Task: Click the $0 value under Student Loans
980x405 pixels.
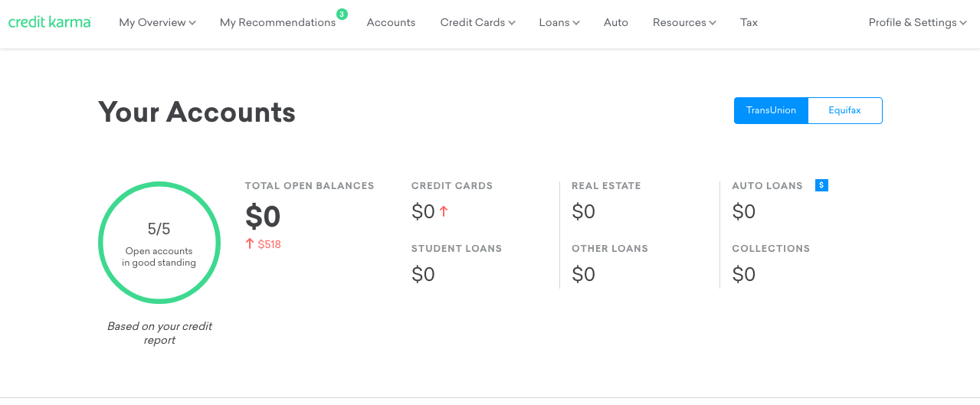Action: [423, 274]
